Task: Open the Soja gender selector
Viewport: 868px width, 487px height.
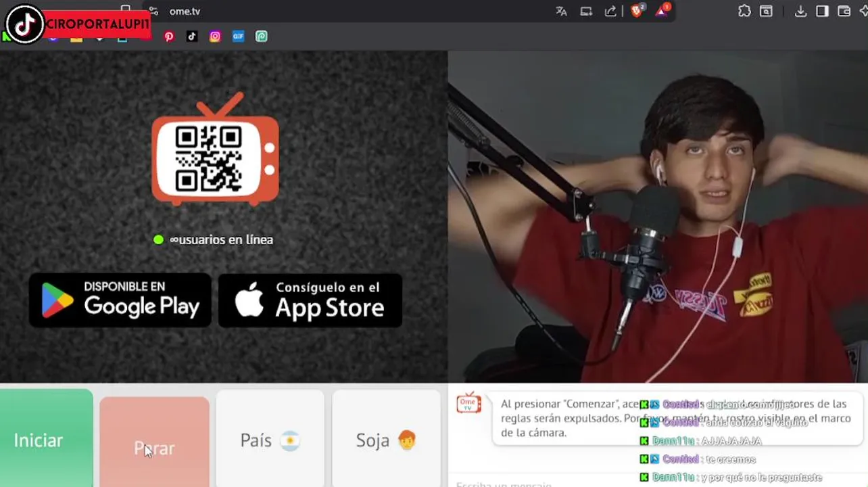Action: (386, 440)
